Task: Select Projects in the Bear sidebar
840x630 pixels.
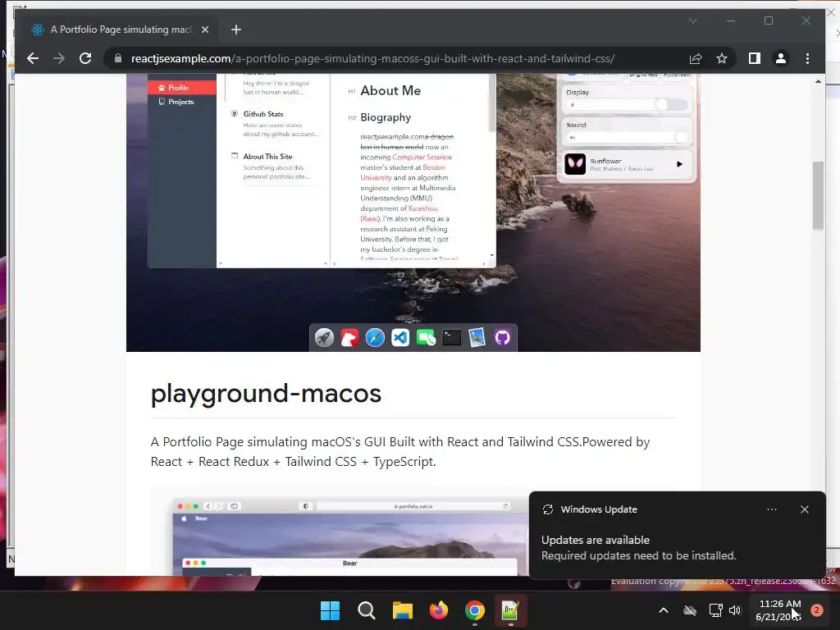Action: (x=181, y=102)
